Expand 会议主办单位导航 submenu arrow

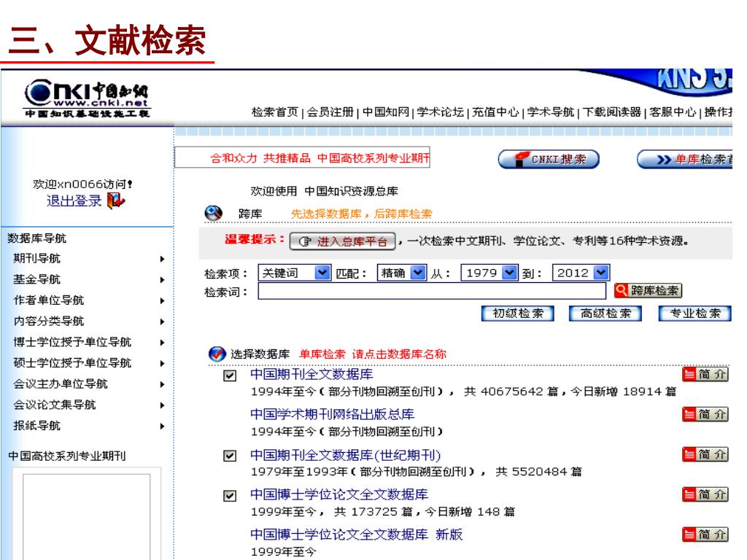tap(162, 384)
